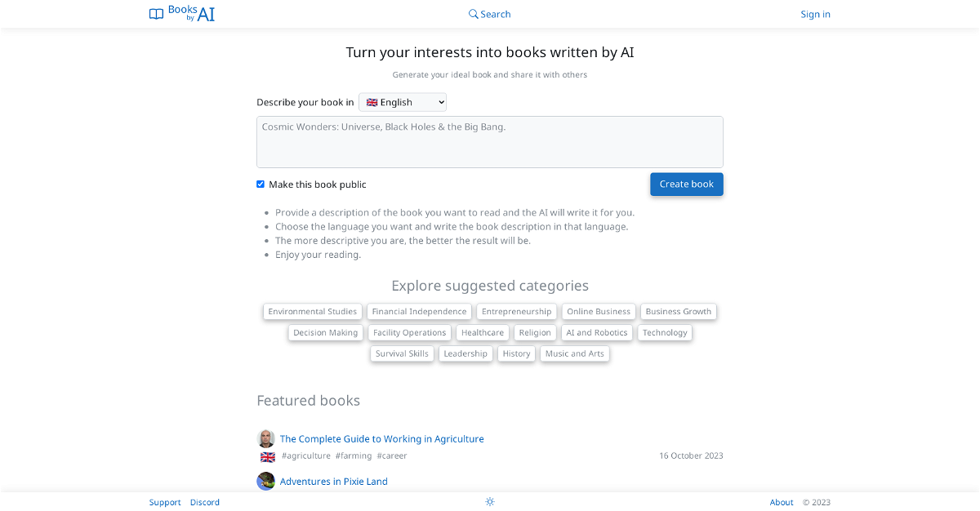This screenshot has height=511, width=980.
Task: Uncheck Make this book public checkbox
Action: (x=261, y=184)
